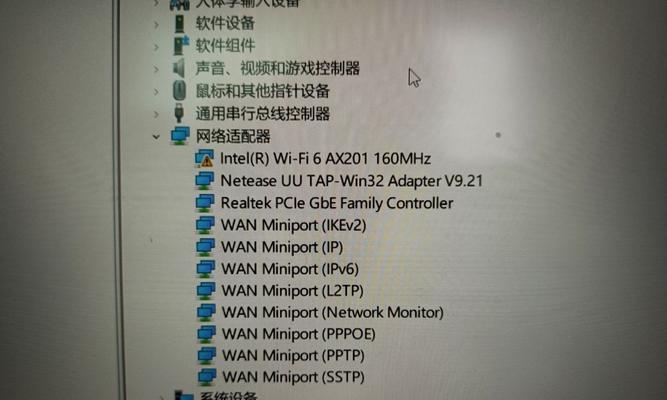The width and height of the screenshot is (667, 400).
Task: Click the Realtek PCIe GbE controller icon
Action: coord(205,203)
